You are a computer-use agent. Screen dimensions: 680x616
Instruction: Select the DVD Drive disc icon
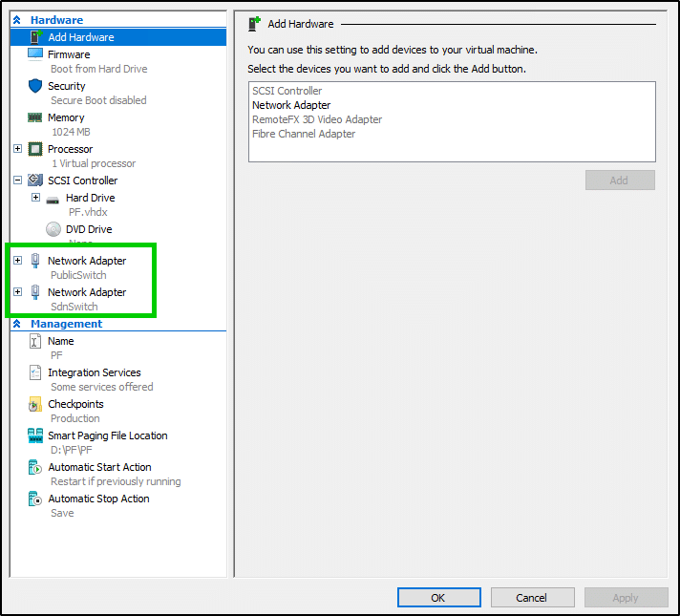coord(53,230)
